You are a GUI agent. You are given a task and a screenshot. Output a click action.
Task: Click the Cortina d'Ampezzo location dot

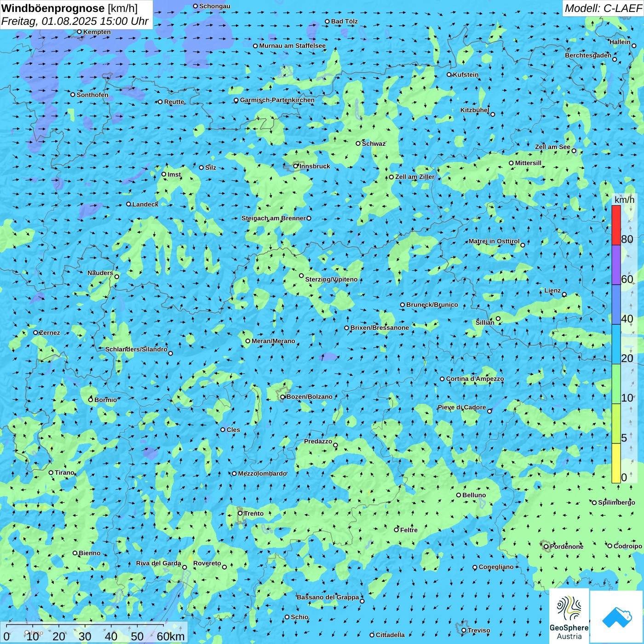click(x=442, y=379)
